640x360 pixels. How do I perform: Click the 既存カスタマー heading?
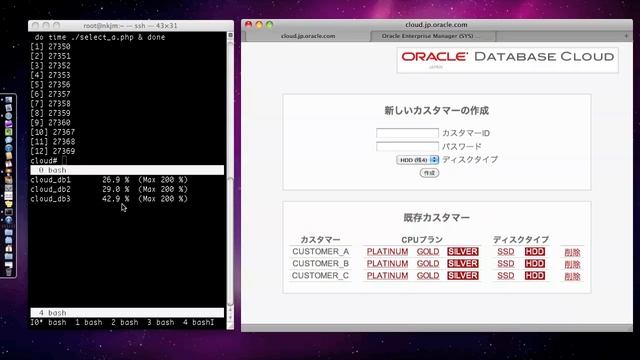tap(436, 218)
